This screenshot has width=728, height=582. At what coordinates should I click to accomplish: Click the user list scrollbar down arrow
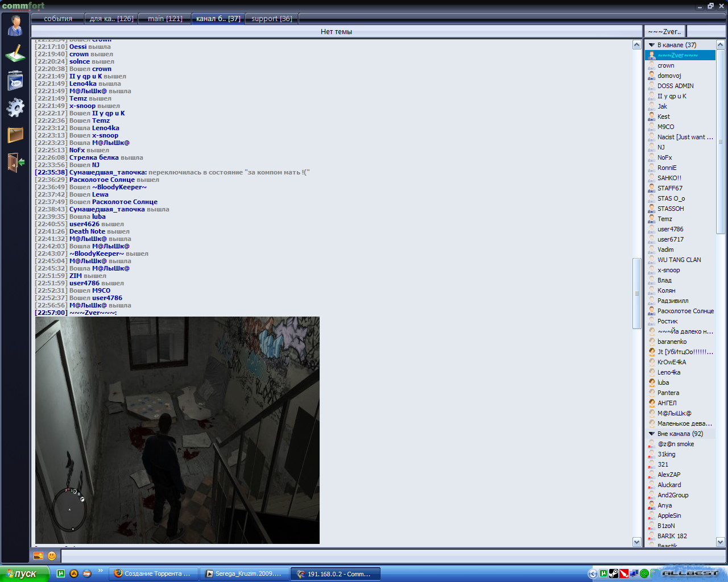point(720,542)
